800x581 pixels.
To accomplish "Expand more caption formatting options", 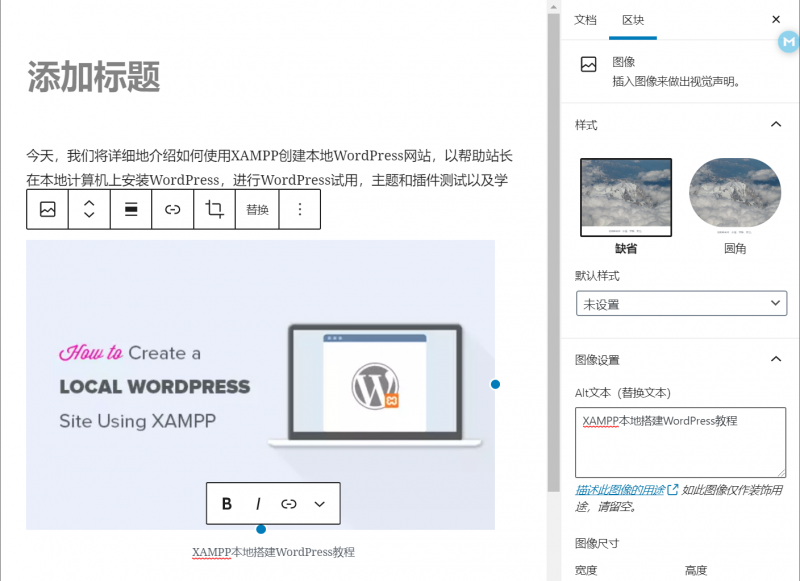I will click(x=320, y=504).
